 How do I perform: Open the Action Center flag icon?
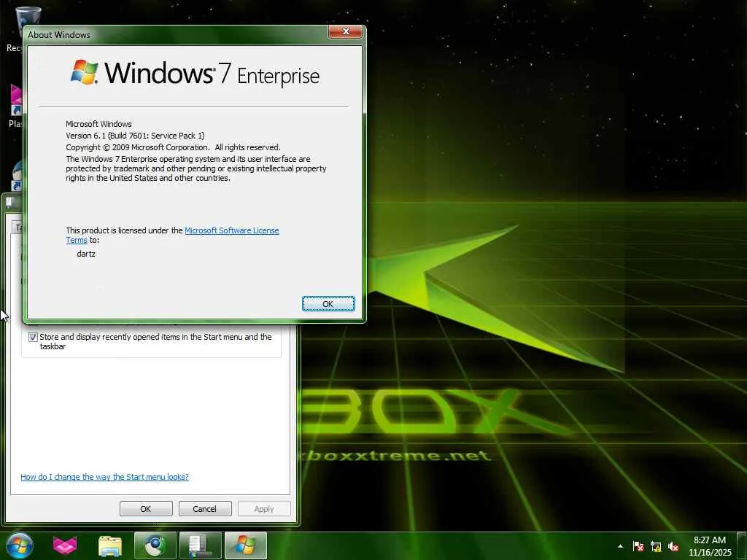tap(638, 546)
